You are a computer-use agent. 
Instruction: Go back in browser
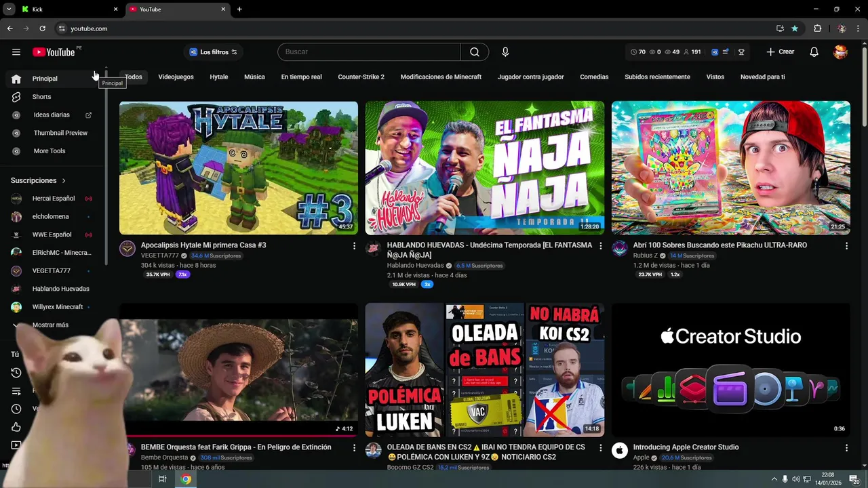click(10, 28)
